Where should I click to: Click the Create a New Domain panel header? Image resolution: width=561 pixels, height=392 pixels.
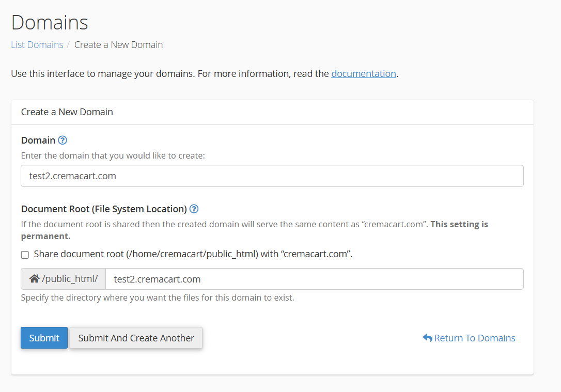67,112
